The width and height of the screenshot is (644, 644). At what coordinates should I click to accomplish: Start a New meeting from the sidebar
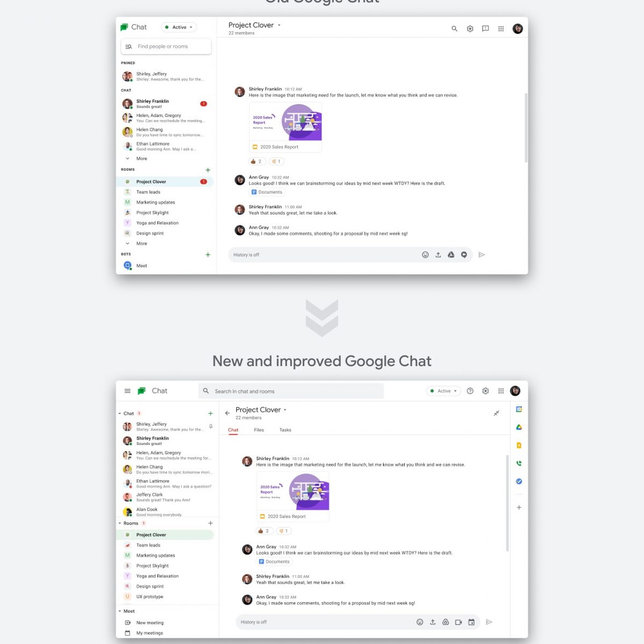150,623
